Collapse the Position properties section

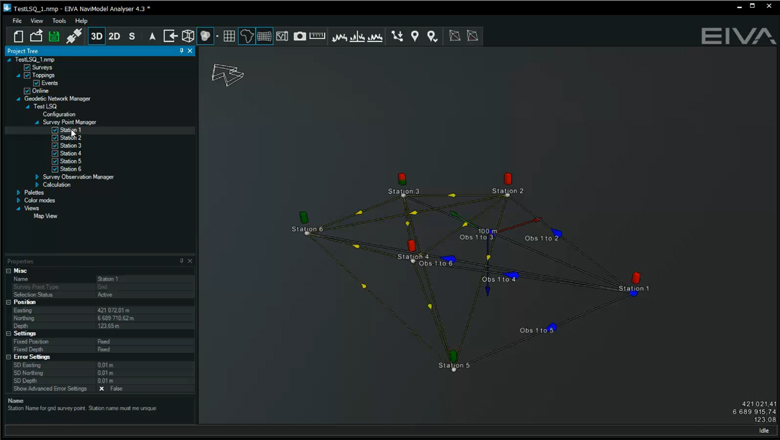pos(8,302)
